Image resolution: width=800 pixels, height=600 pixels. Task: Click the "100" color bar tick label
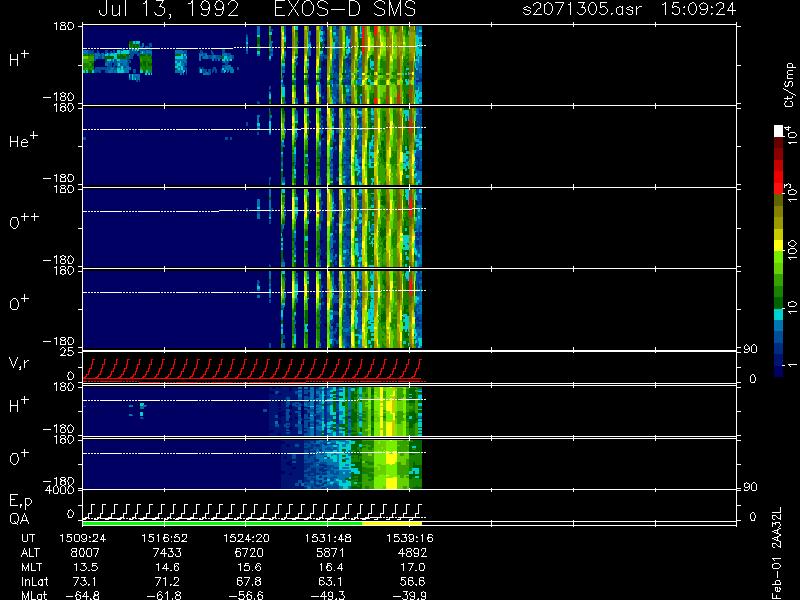click(791, 251)
